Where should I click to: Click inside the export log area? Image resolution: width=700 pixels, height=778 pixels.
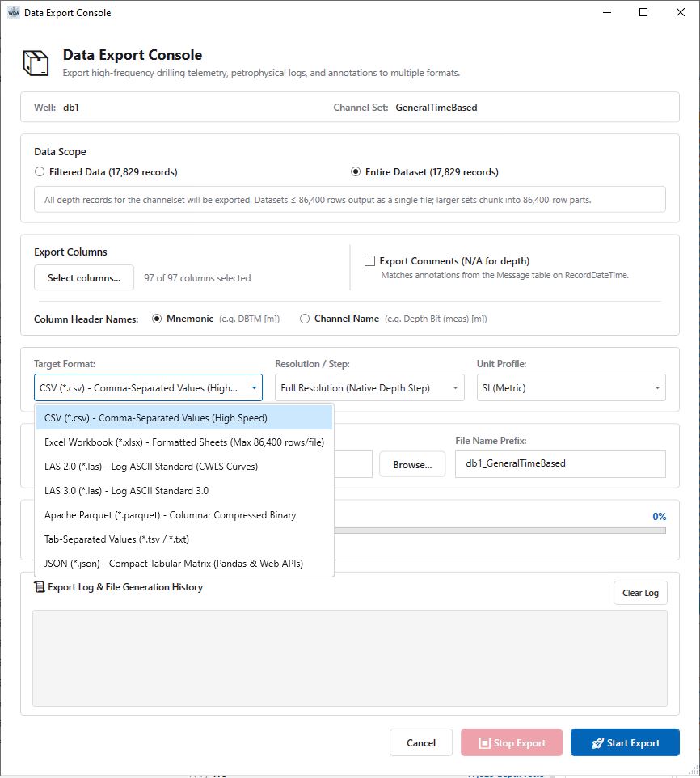pos(350,658)
